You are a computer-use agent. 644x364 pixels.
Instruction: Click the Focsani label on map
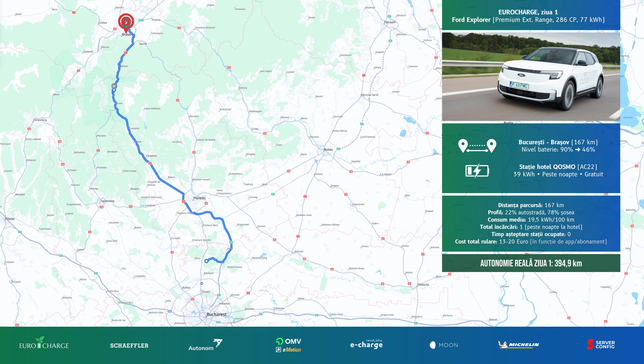pos(390,22)
